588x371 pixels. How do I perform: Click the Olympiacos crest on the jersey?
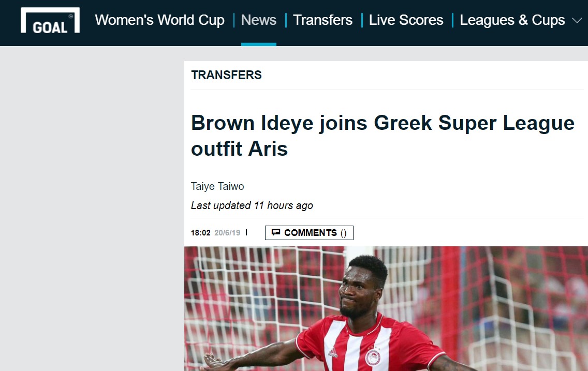373,358
